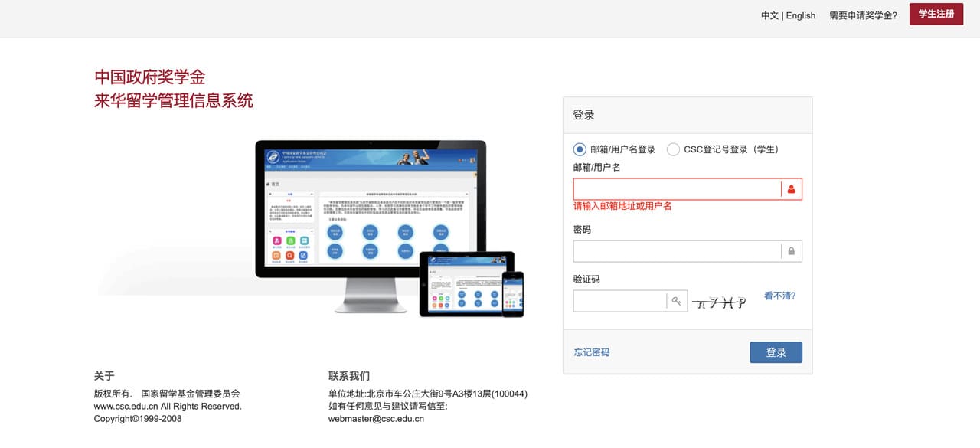Click 需要申请奖学金? text in header
Image resolution: width=980 pixels, height=448 pixels.
click(x=863, y=15)
